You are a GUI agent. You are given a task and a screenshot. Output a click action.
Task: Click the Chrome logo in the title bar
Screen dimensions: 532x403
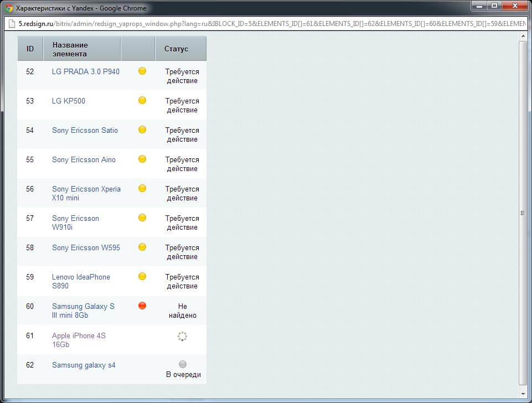click(x=9, y=8)
